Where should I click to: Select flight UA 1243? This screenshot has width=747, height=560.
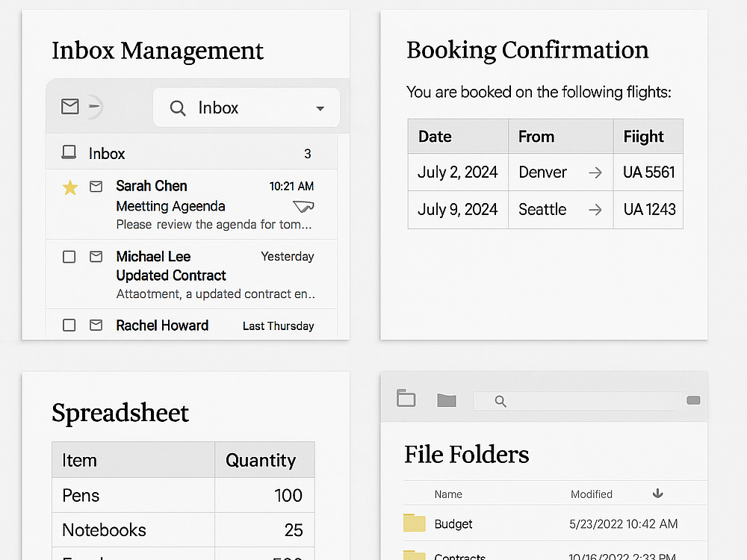click(648, 210)
